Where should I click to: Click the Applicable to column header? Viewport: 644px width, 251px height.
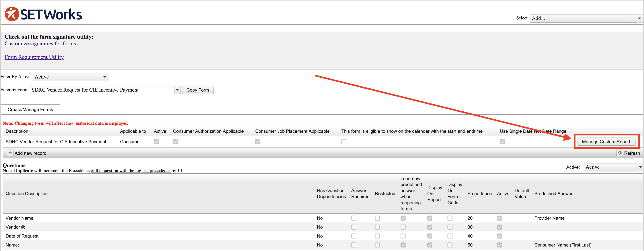point(133,131)
